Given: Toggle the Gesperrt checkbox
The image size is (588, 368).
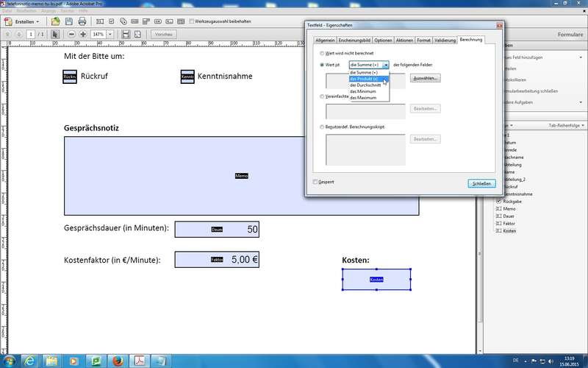Looking at the screenshot, I should (315, 182).
